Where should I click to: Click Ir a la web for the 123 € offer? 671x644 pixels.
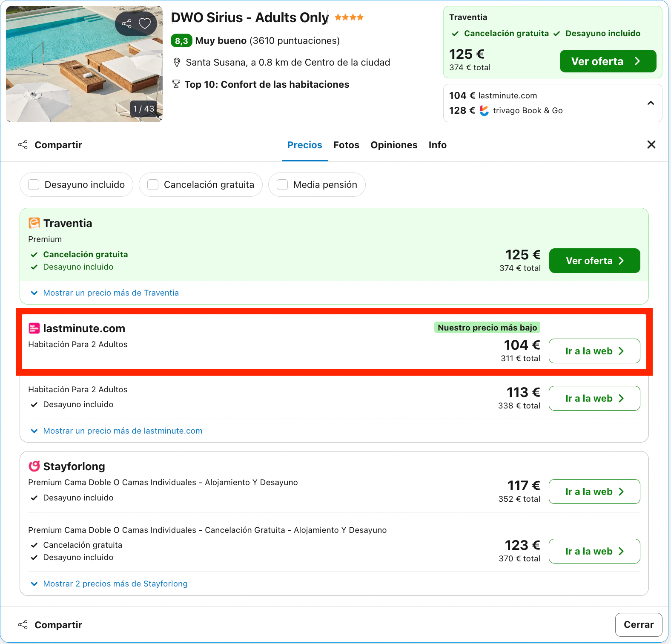595,551
